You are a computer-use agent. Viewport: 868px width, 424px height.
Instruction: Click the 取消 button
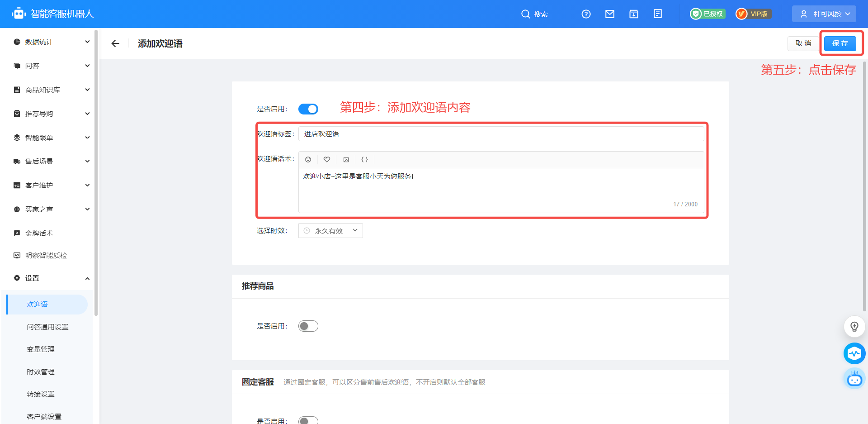point(803,43)
